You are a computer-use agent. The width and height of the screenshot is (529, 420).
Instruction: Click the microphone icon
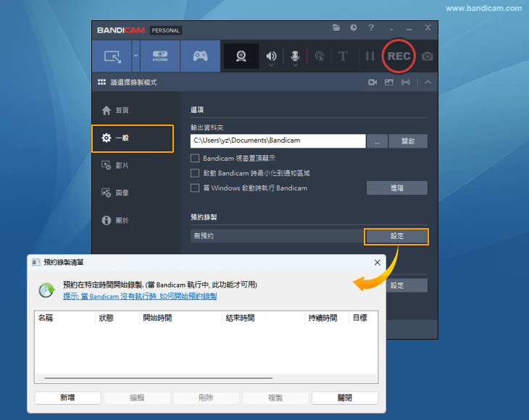point(295,55)
